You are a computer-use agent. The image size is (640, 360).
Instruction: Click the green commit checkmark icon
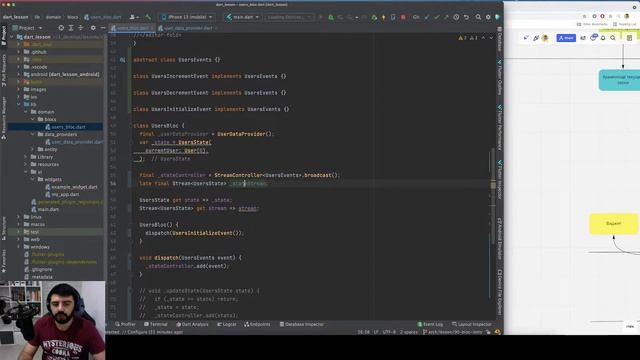[437, 17]
